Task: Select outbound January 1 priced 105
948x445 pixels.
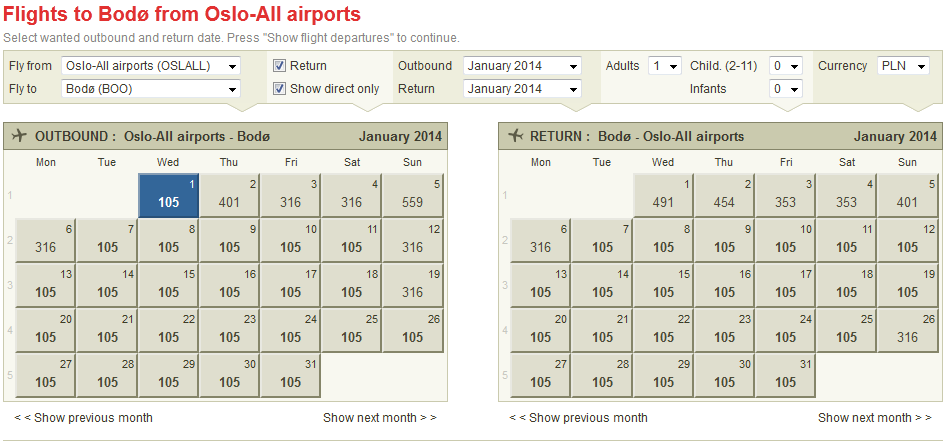Action: 169,195
